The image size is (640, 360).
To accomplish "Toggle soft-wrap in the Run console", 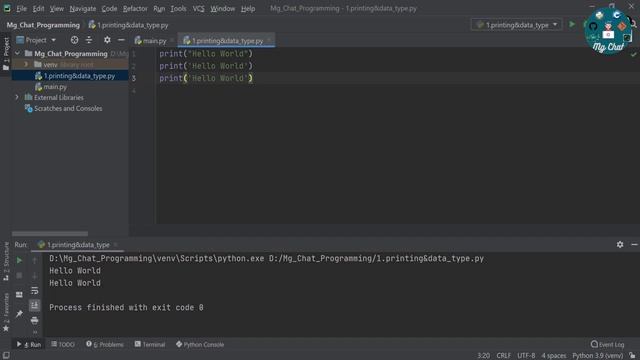I will pos(35,291).
